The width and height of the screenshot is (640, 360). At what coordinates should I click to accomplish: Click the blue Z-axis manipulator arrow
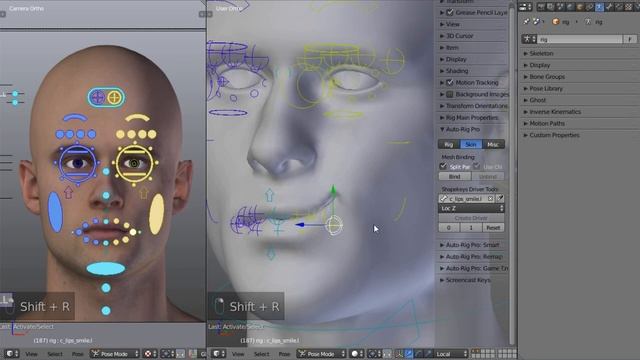[301, 224]
